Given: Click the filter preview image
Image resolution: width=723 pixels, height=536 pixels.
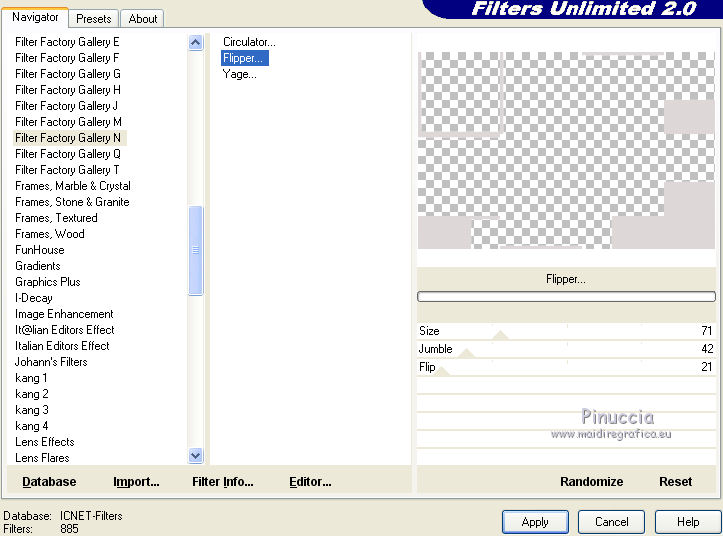Looking at the screenshot, I should (x=566, y=150).
